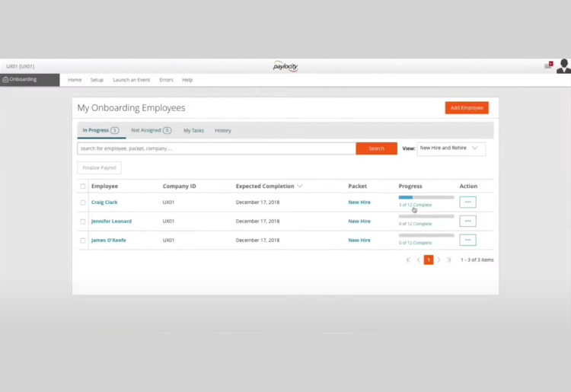This screenshot has height=392, width=571.
Task: Click Craig Clark's progress bar
Action: (426, 198)
